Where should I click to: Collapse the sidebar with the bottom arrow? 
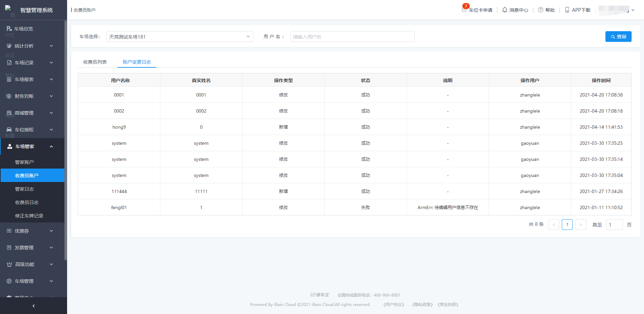click(34, 306)
